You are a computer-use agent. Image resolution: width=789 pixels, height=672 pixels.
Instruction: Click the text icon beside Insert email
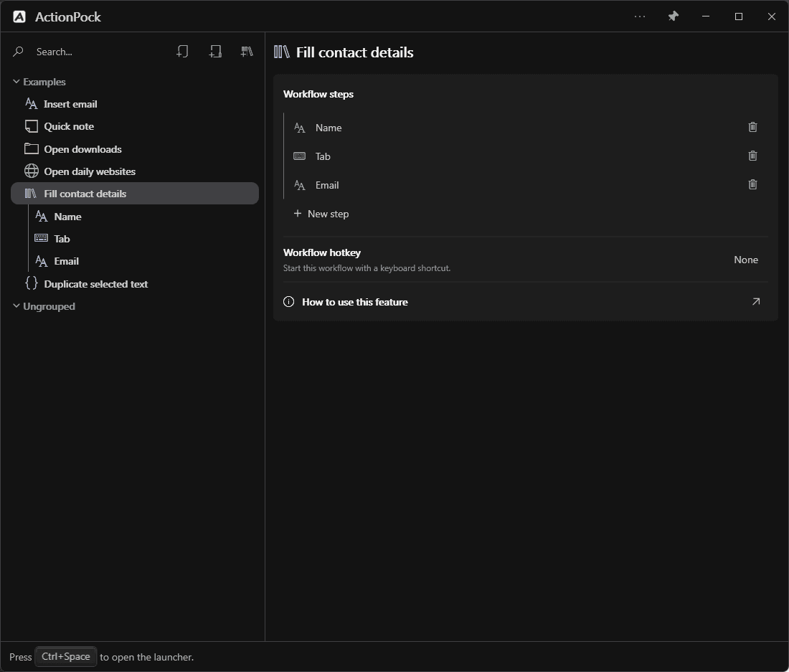tap(31, 103)
